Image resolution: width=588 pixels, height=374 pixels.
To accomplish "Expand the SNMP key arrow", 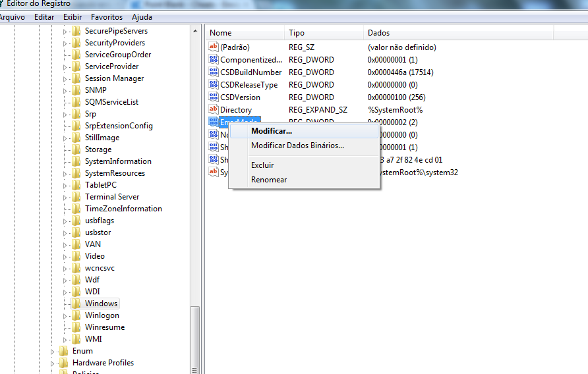I will click(65, 90).
